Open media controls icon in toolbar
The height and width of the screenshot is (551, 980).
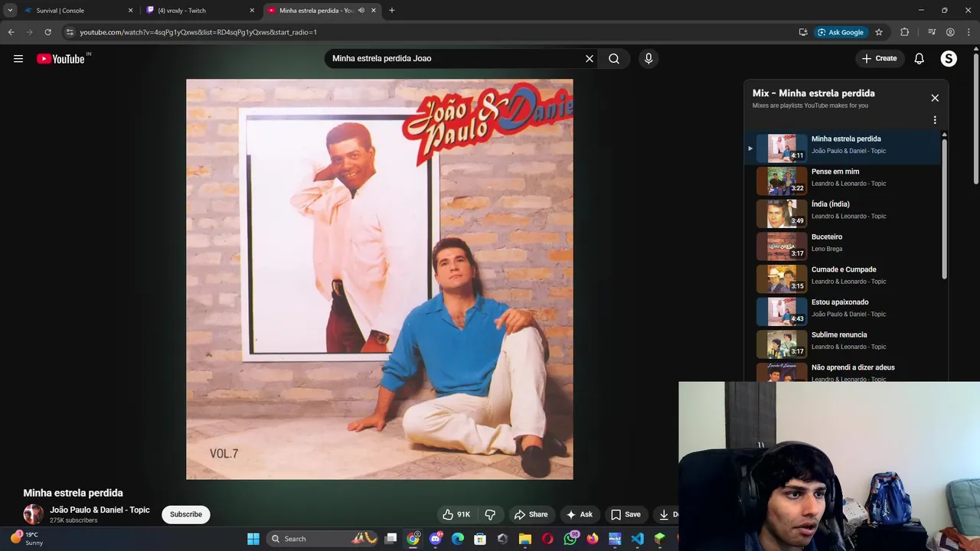932,32
